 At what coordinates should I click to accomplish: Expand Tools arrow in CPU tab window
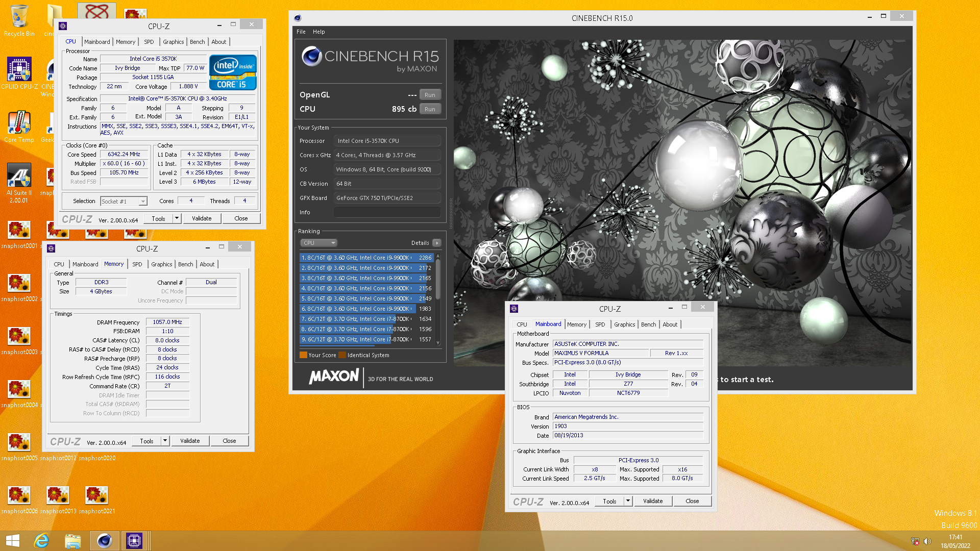(x=177, y=218)
